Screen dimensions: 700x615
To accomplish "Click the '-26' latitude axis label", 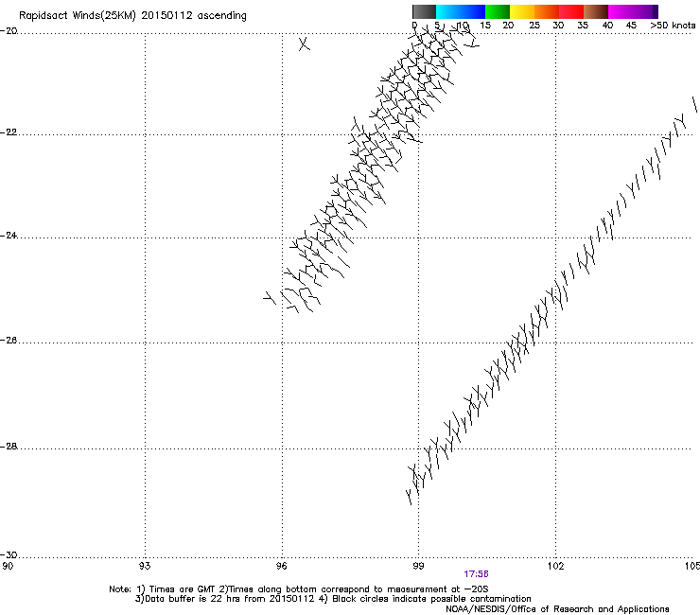I will (x=9, y=341).
